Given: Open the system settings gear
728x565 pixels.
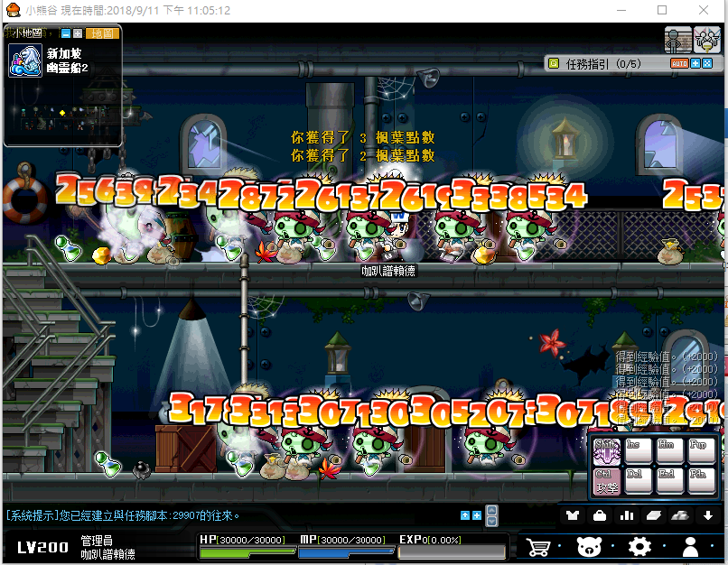Looking at the screenshot, I should [x=639, y=547].
